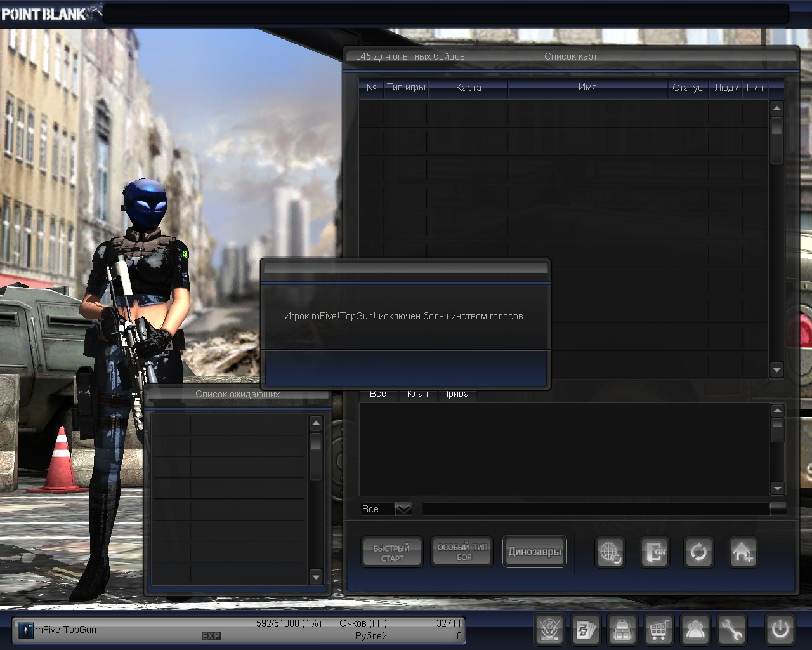Click the enter room door icon
812x650 pixels.
tap(654, 552)
